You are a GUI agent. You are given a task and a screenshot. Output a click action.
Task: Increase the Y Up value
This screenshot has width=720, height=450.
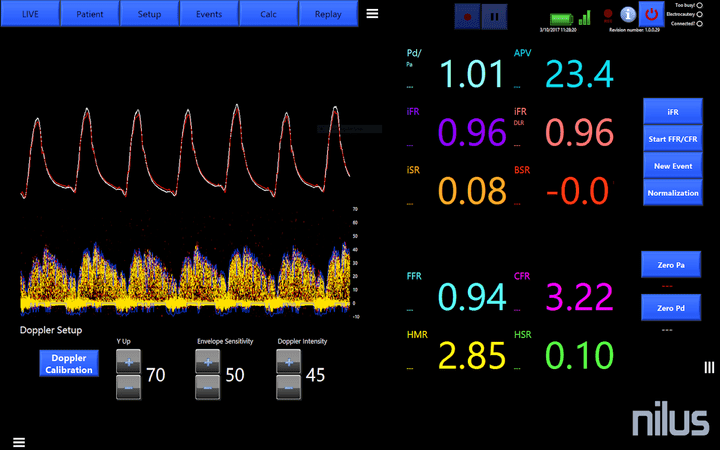129,362
